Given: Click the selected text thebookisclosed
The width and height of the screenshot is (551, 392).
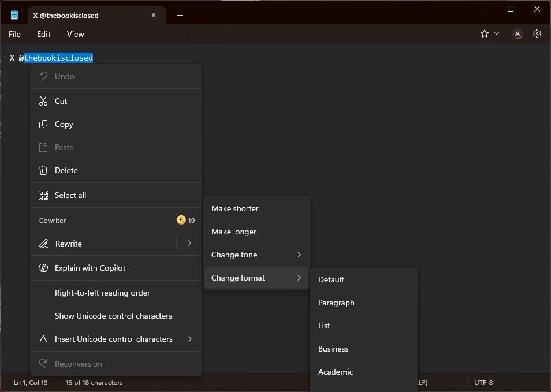Looking at the screenshot, I should (x=58, y=58).
